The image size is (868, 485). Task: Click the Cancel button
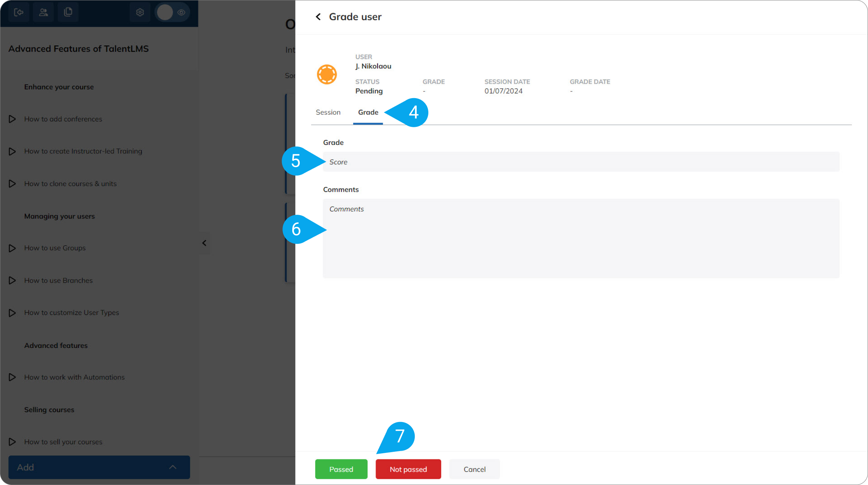click(474, 469)
